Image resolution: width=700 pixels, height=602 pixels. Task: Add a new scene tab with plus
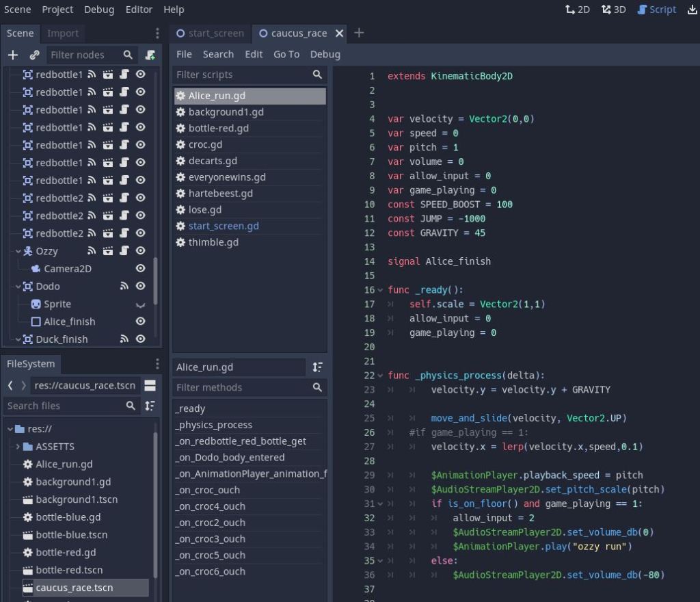pos(359,33)
